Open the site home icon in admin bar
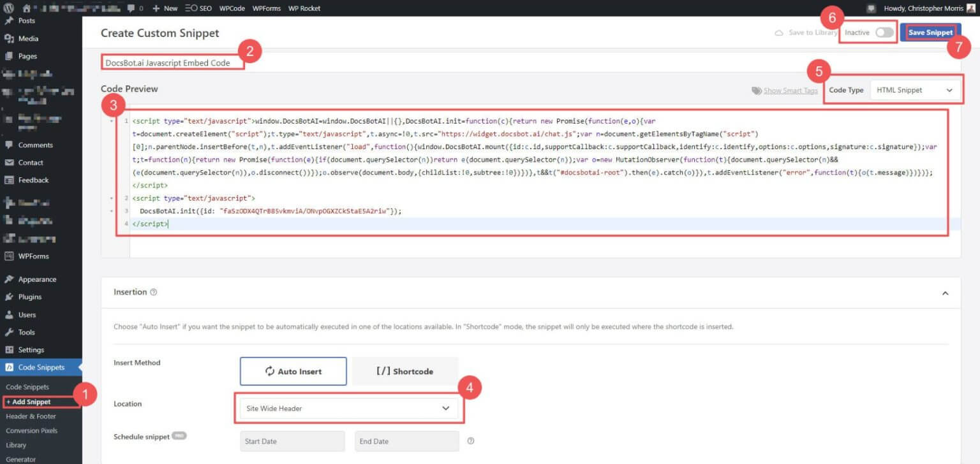 [26, 8]
